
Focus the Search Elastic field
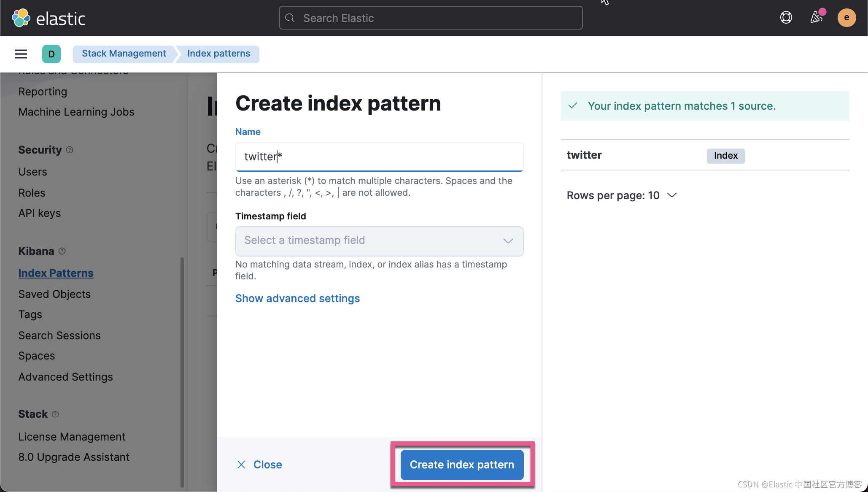coord(431,18)
